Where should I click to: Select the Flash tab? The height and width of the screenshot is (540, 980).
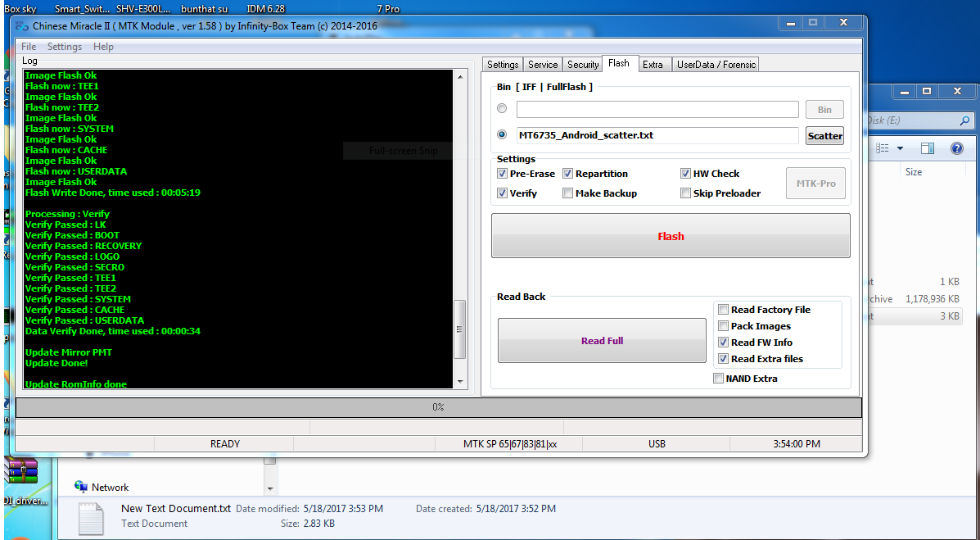tap(619, 63)
